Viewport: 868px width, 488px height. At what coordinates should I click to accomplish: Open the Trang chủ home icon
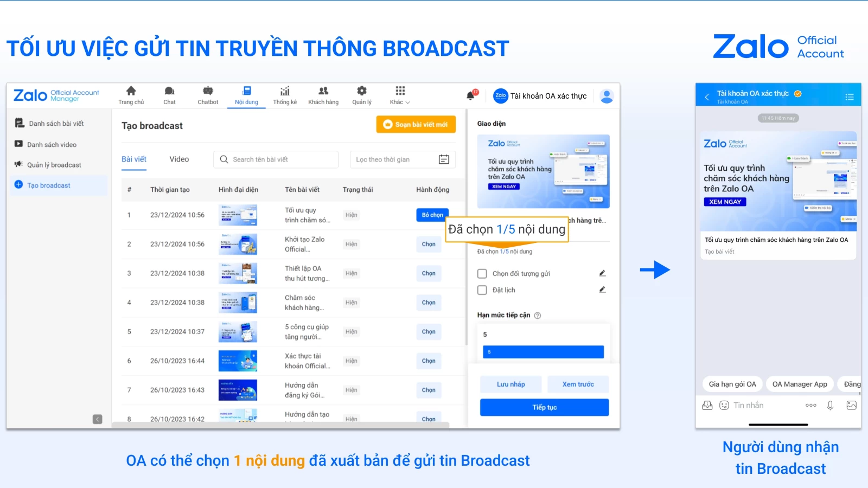click(x=131, y=91)
